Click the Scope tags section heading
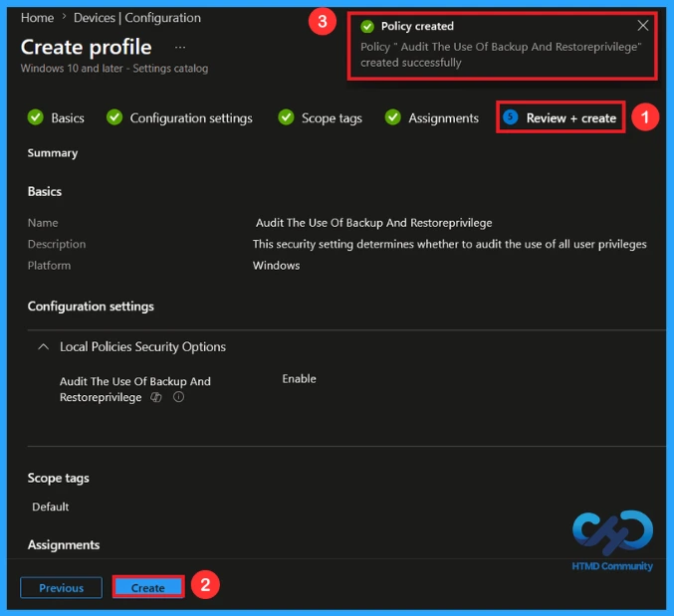Viewport: 674px width, 616px height. pos(59,478)
